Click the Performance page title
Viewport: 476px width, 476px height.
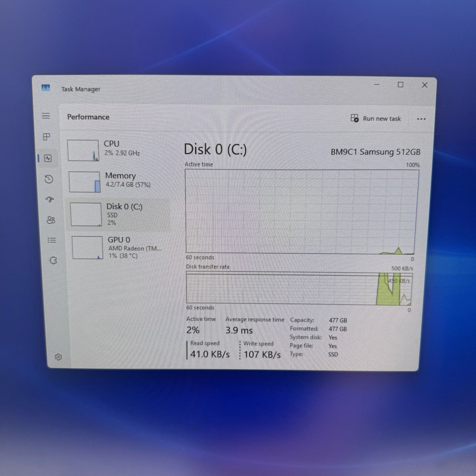pos(88,117)
